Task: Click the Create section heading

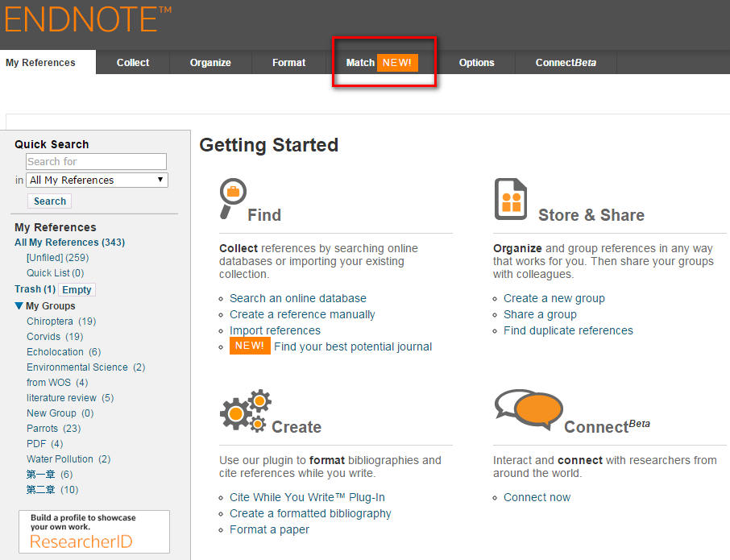Action: tap(297, 427)
